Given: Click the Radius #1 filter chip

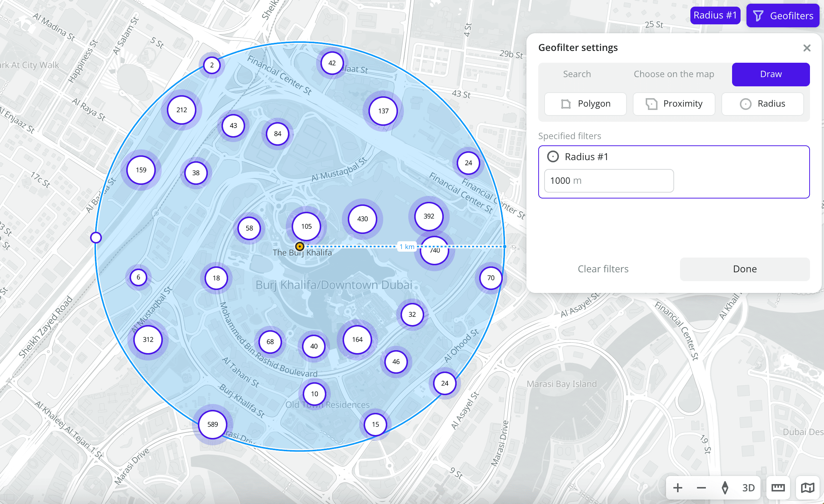Looking at the screenshot, I should click(x=715, y=15).
